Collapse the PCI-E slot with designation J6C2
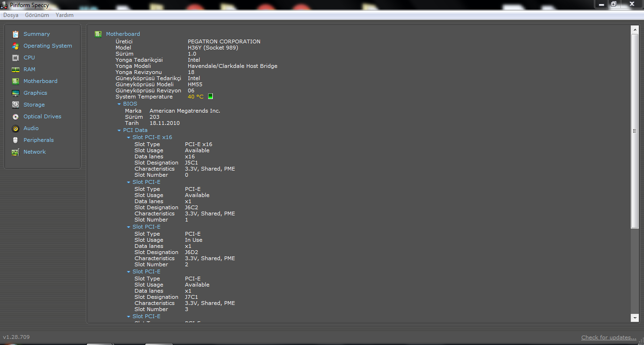Screen dimensions: 644x345 tap(128, 182)
